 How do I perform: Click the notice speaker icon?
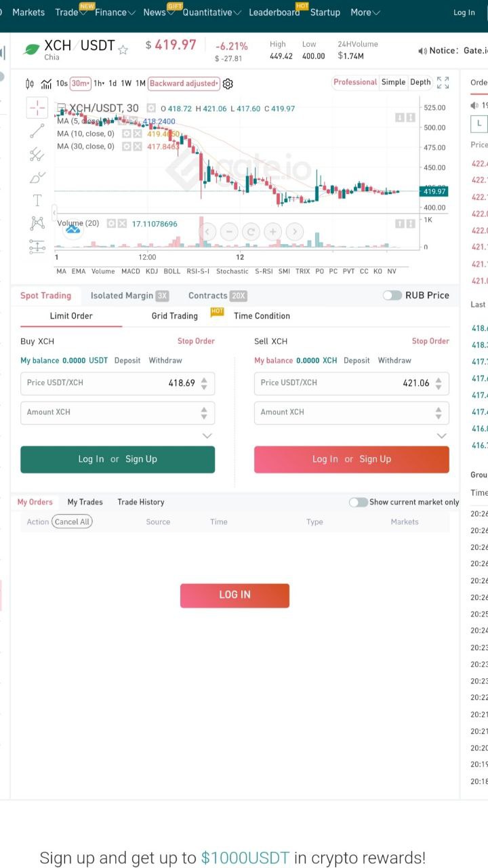click(422, 51)
